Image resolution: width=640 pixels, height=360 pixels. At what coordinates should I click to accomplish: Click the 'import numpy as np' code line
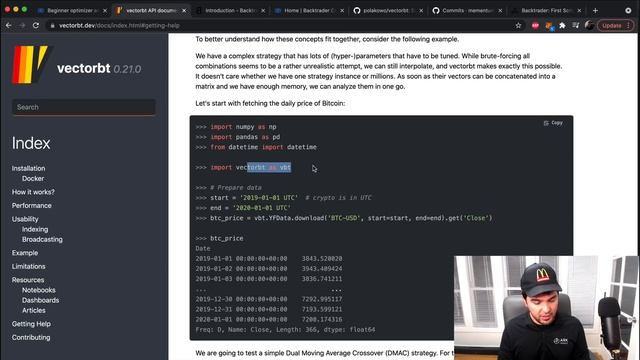236,127
